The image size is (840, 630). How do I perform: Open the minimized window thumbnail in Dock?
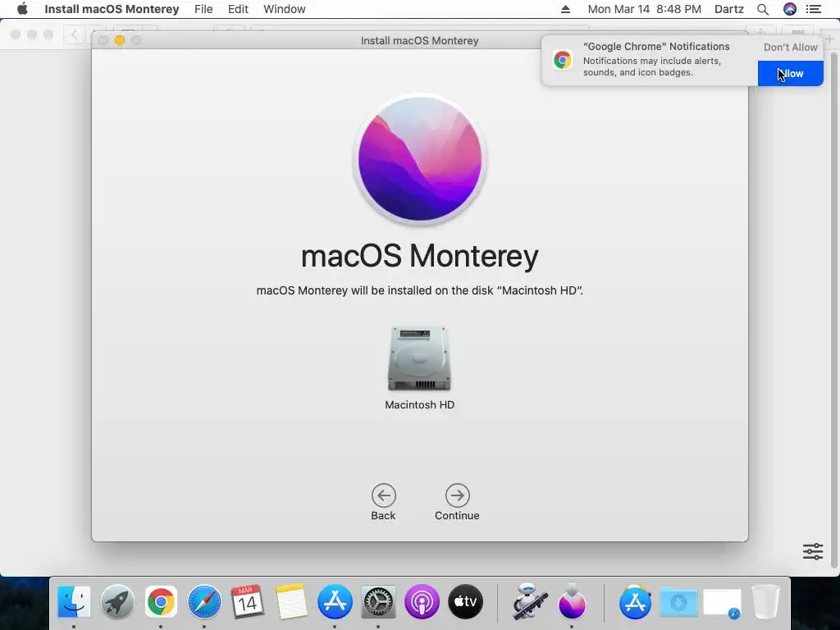point(722,604)
